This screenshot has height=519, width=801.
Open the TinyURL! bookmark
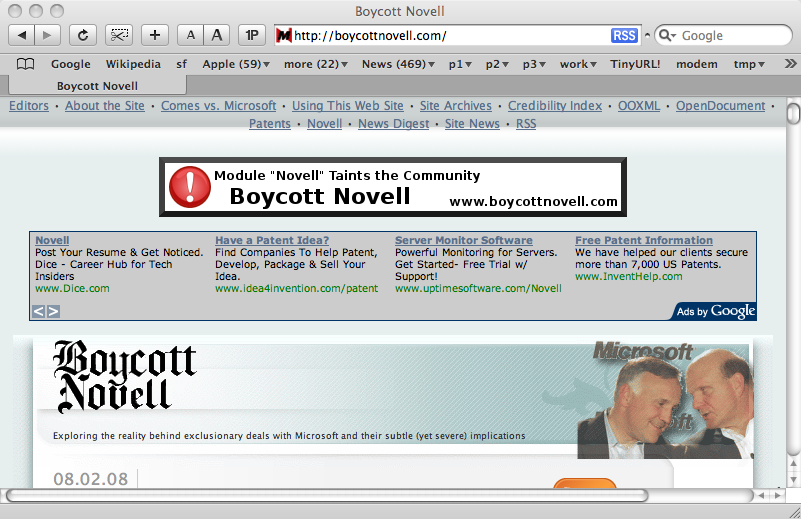click(x=635, y=64)
